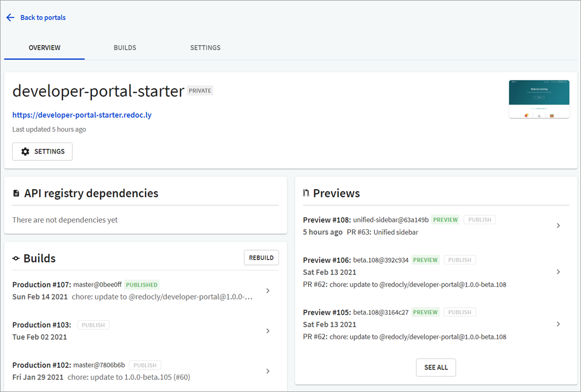The image size is (581, 392).
Task: Click the SEE ALL previews button
Action: click(x=436, y=367)
